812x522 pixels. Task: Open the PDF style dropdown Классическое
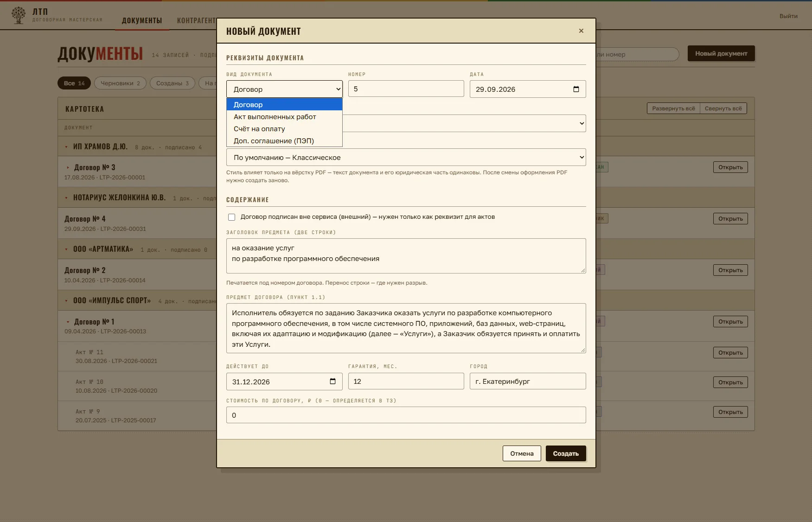point(406,157)
